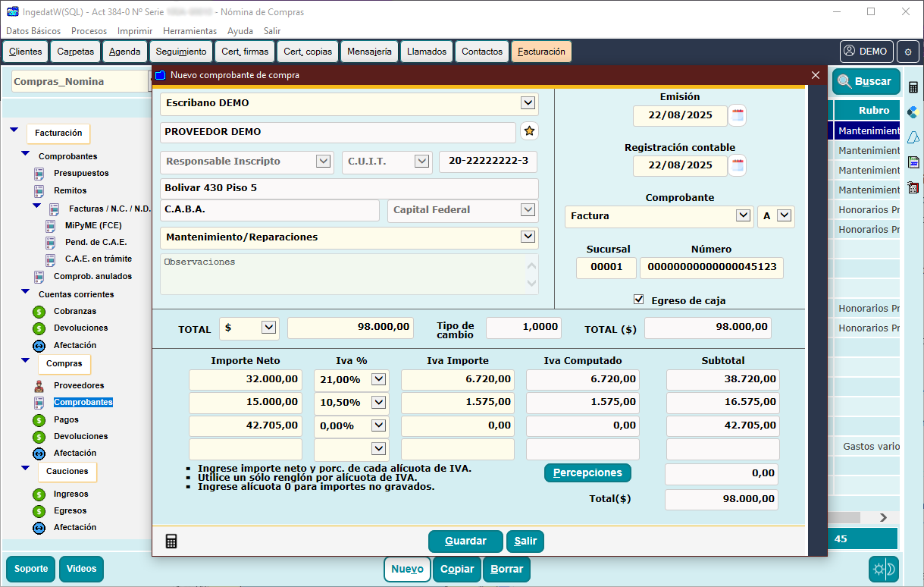Image resolution: width=924 pixels, height=587 pixels.
Task: Open the comprobante letter A dropdown
Action: [x=785, y=215]
